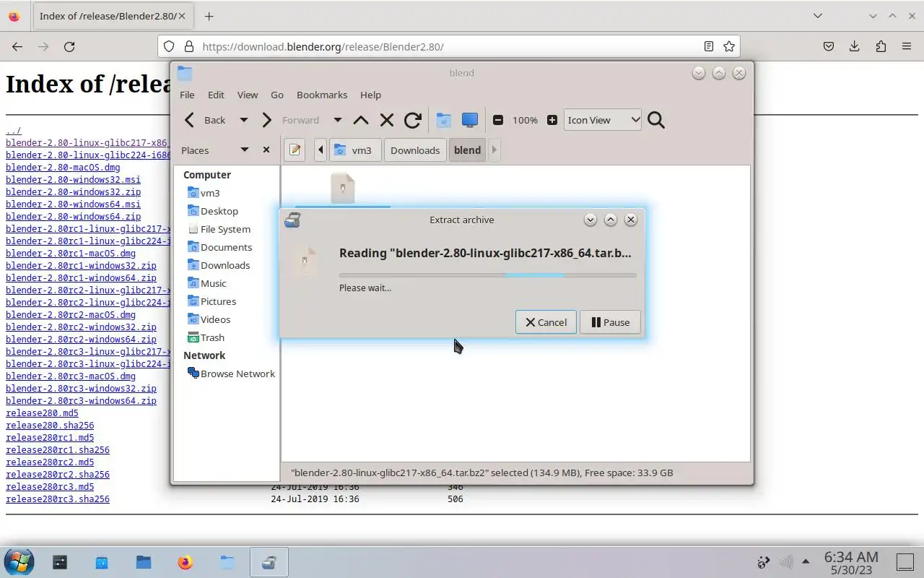
Task: Go up to parent folder
Action: click(360, 120)
